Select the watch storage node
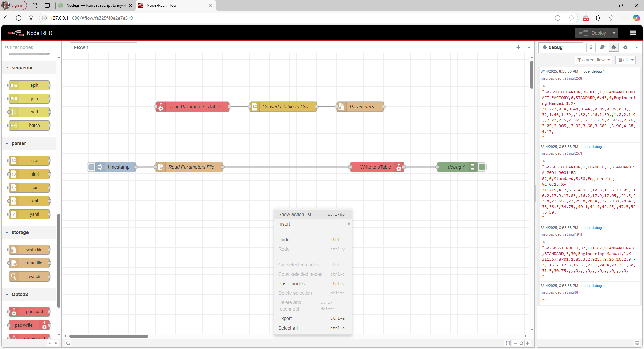644x349 pixels. (30, 277)
